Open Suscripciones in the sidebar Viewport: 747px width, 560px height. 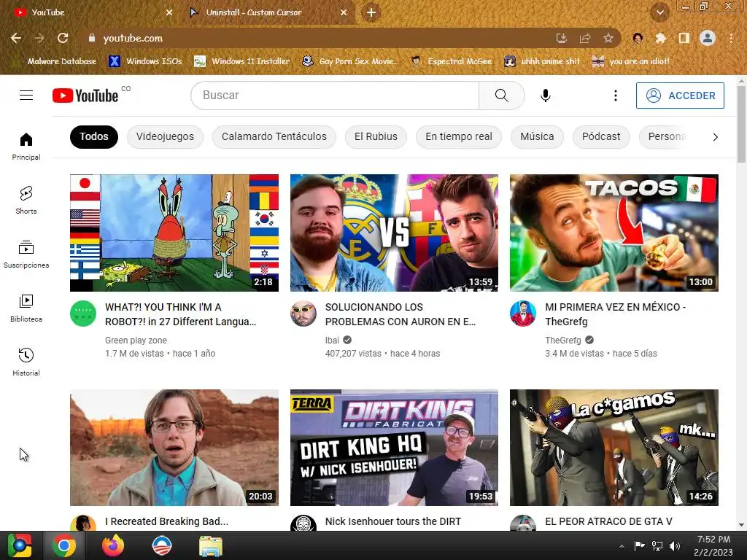[26, 254]
